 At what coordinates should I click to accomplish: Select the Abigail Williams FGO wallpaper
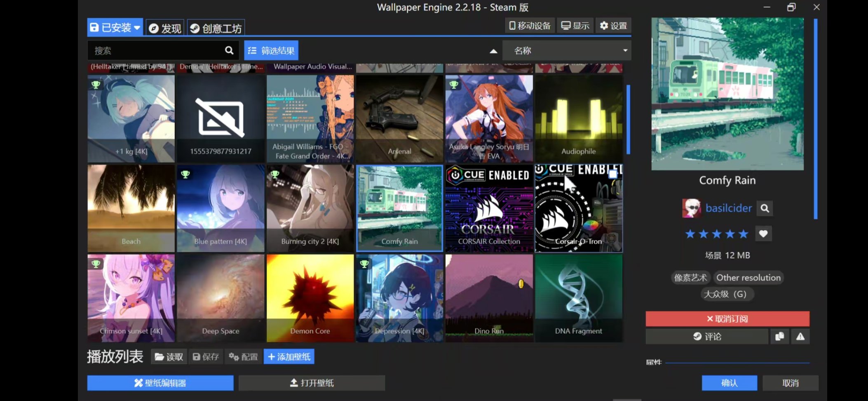310,119
